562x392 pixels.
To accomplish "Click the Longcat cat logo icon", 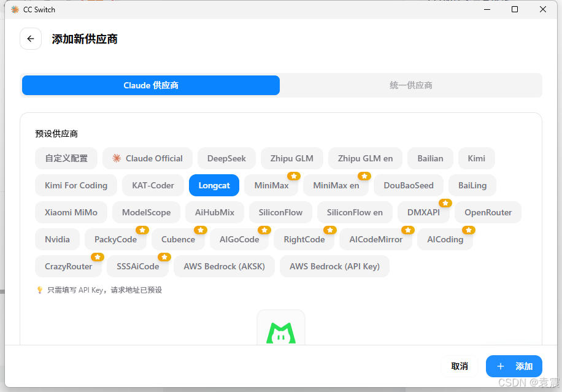I will point(281,333).
